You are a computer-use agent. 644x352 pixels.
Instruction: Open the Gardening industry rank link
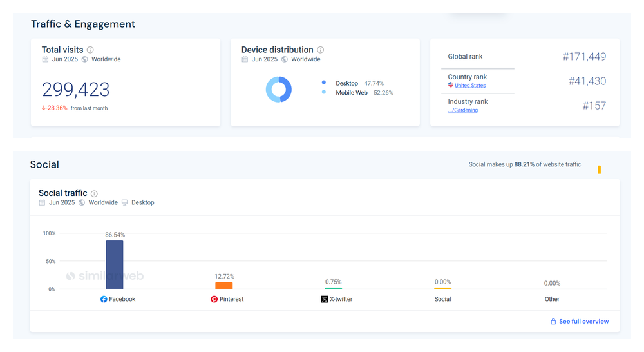point(463,110)
